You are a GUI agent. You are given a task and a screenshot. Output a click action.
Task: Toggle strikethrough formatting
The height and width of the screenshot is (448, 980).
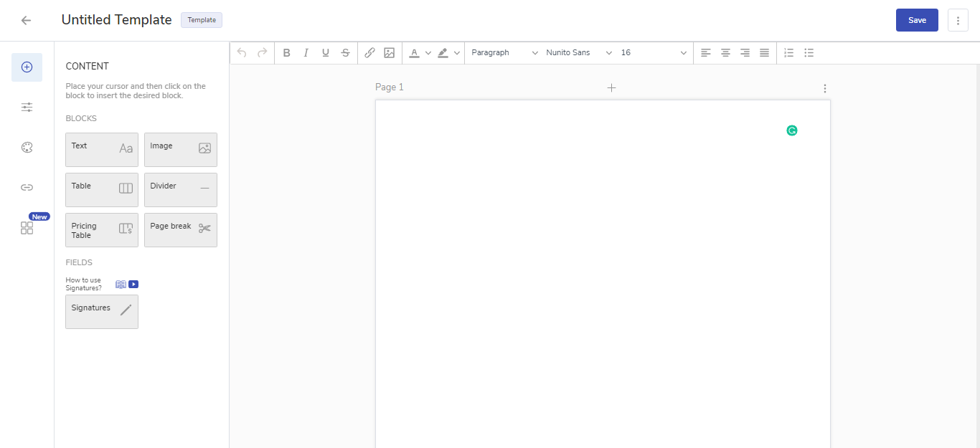pyautogui.click(x=346, y=53)
